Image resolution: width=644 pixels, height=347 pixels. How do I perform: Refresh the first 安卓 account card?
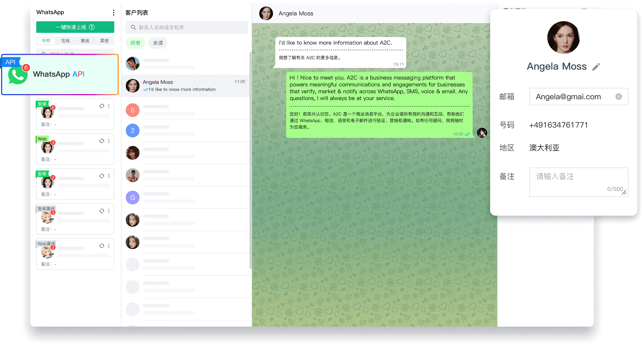[x=102, y=106]
